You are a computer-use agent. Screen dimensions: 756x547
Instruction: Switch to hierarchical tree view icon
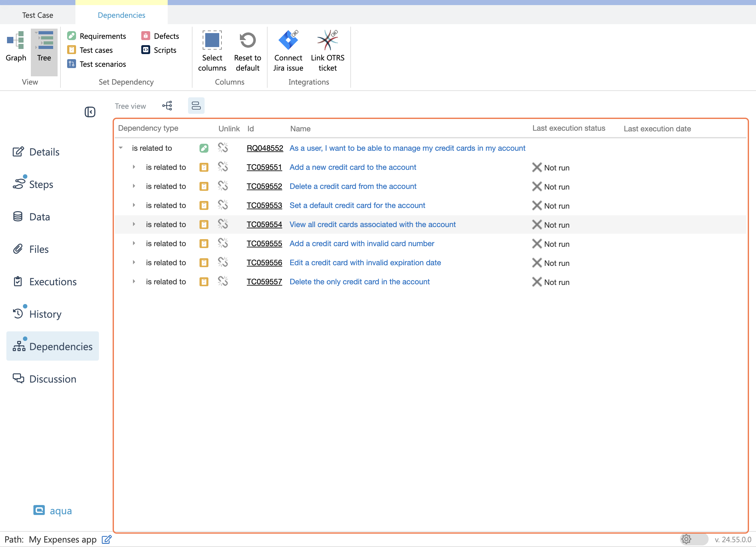pos(167,106)
